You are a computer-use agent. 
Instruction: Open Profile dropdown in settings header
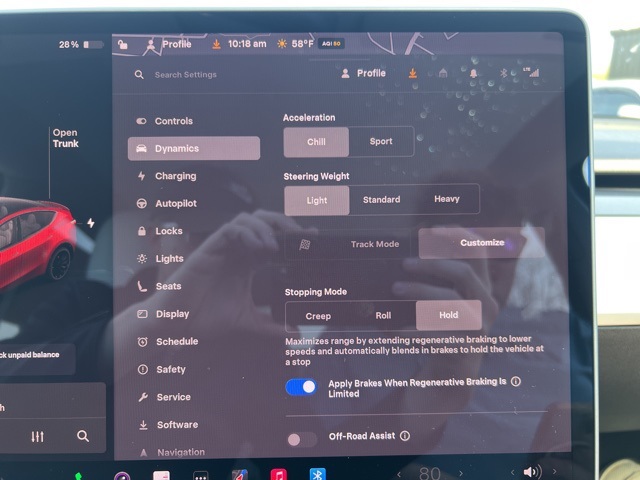click(x=363, y=73)
